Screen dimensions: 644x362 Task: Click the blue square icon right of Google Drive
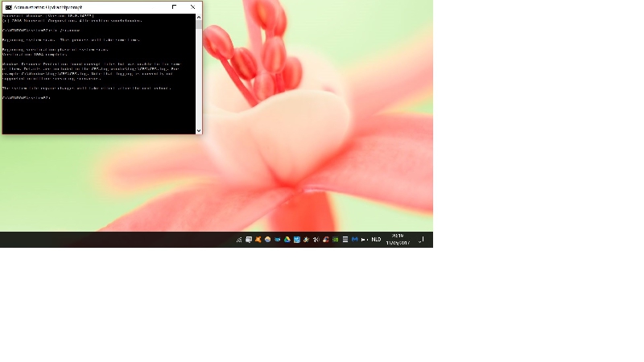pos(297,240)
